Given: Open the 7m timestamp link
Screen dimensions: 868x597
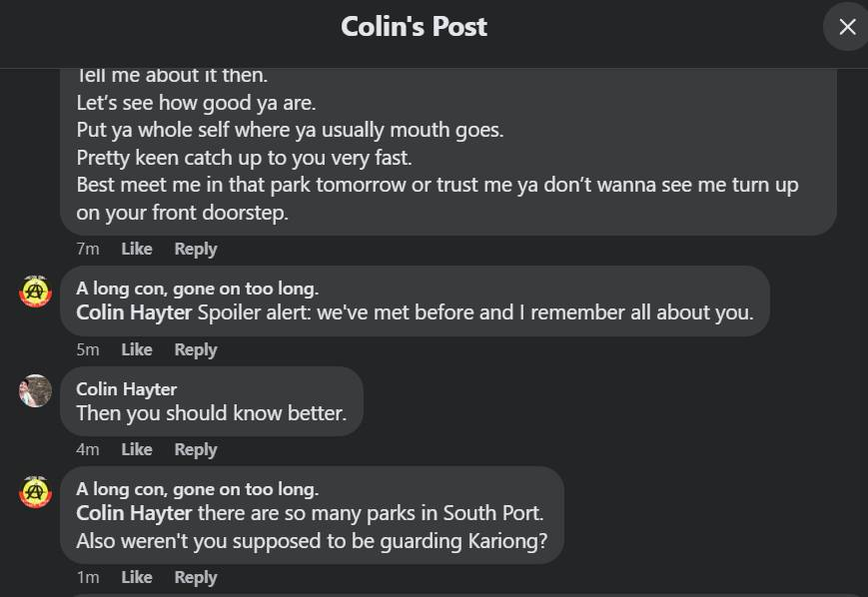Looking at the screenshot, I should pyautogui.click(x=88, y=249).
